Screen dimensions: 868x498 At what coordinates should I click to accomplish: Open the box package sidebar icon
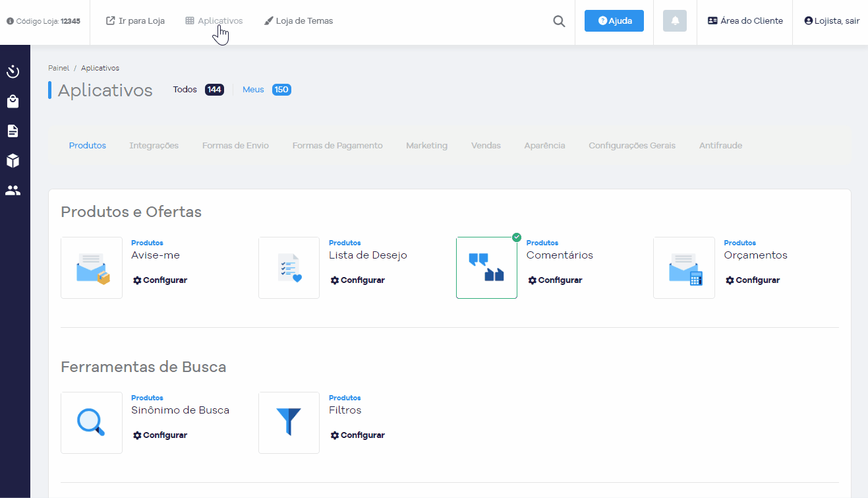pyautogui.click(x=13, y=160)
